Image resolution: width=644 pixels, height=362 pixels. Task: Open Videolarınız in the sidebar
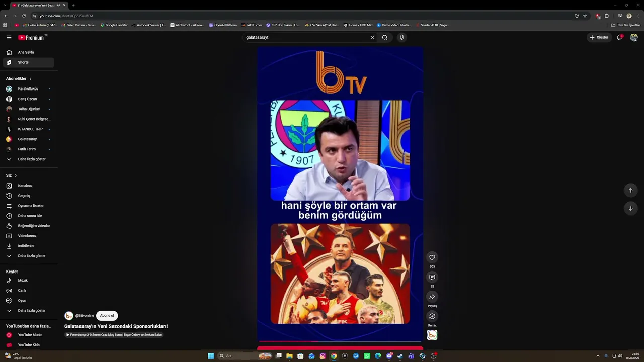[x=29, y=236]
